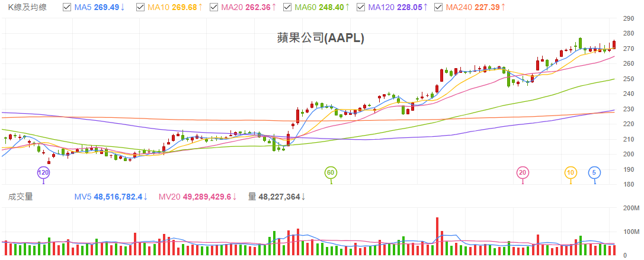Select the green 60 circle marker

pyautogui.click(x=331, y=172)
